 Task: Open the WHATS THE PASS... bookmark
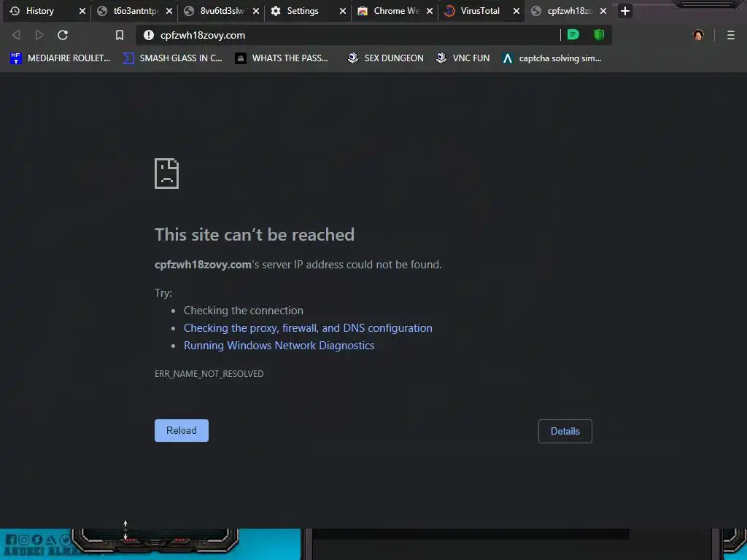(x=282, y=58)
